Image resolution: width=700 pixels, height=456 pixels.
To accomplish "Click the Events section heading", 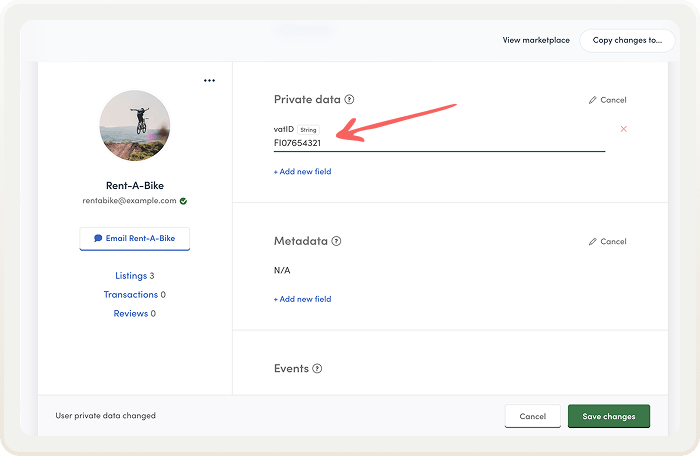I will point(292,368).
